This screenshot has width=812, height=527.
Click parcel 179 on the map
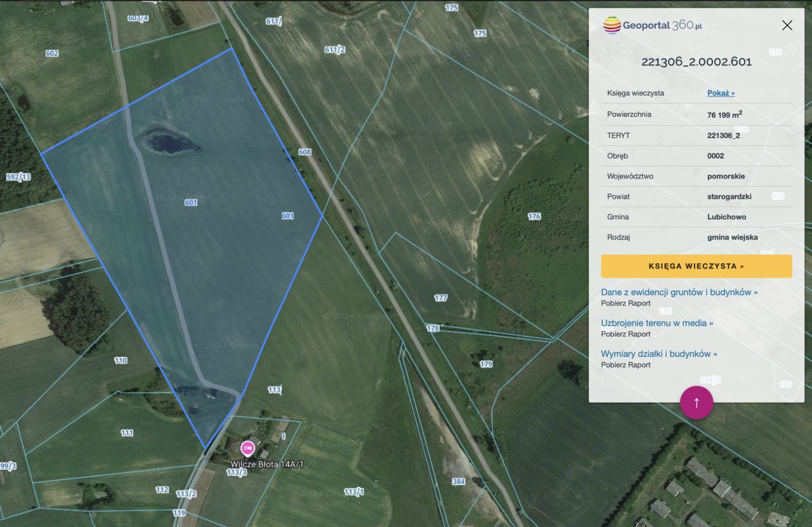486,364
